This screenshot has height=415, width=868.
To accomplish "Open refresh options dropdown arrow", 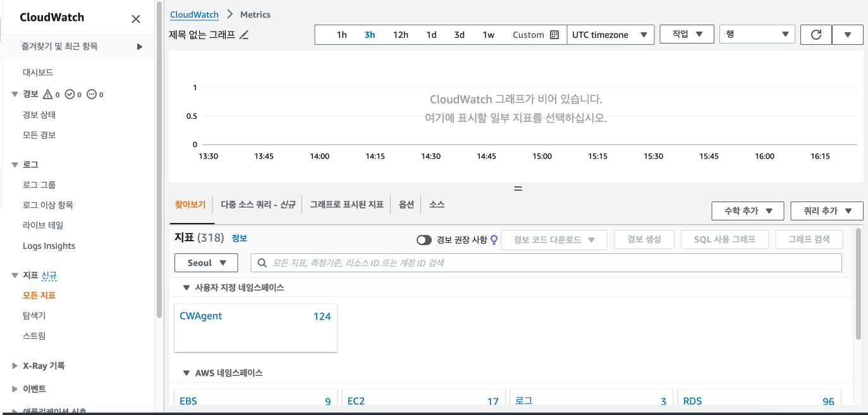I will pyautogui.click(x=848, y=35).
